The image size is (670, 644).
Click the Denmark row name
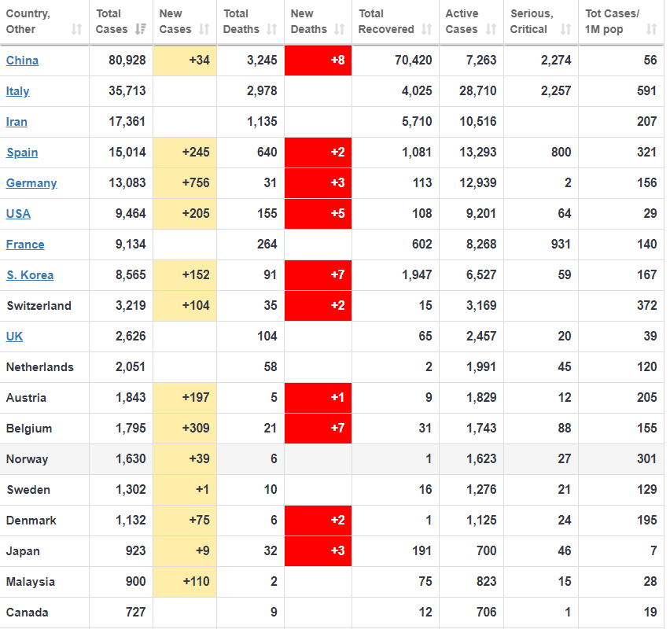(x=31, y=521)
